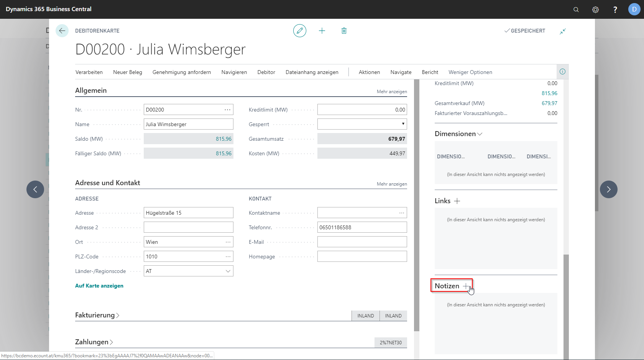
Task: Open factbox balance value 815,96
Action: pyautogui.click(x=549, y=93)
